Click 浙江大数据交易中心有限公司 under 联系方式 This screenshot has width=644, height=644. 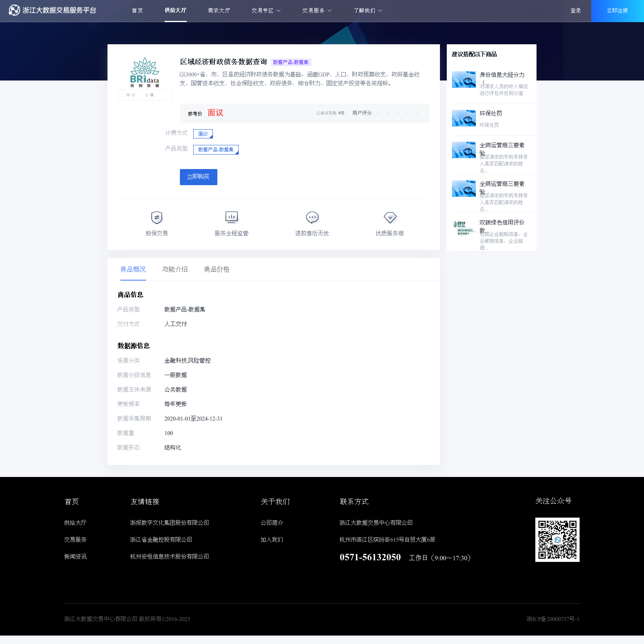click(376, 523)
